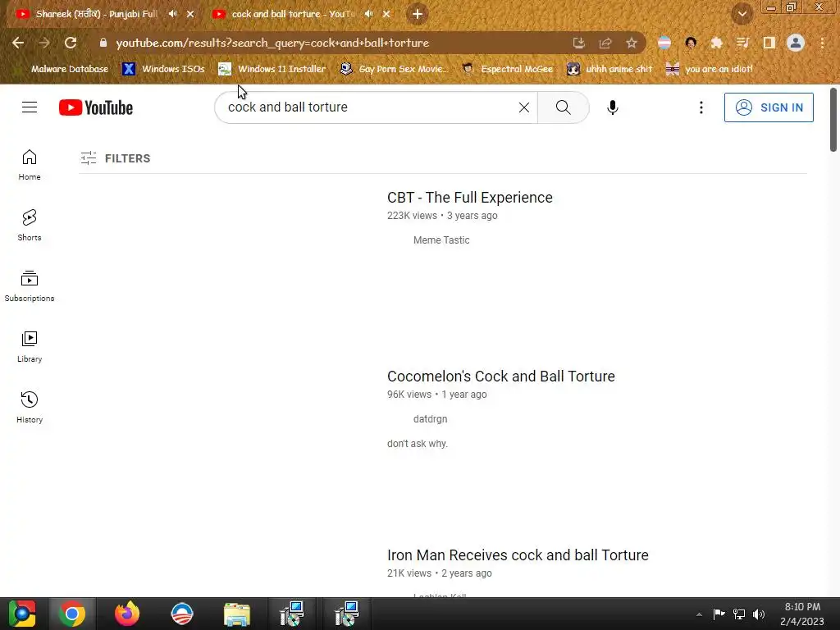Open datdrgn channel

pos(430,419)
